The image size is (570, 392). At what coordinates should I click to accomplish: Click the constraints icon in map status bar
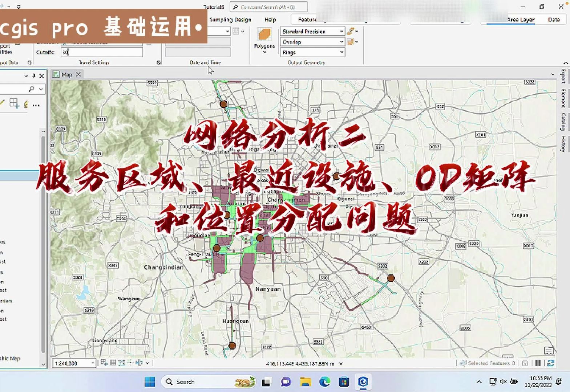(122, 363)
